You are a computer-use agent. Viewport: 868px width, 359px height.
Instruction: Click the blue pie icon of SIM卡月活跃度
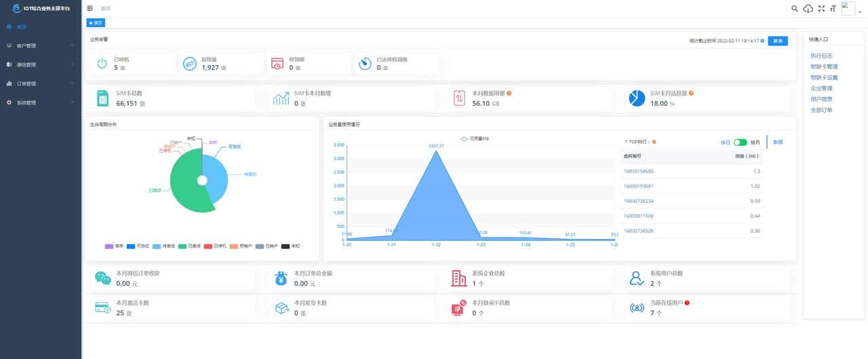click(x=637, y=98)
